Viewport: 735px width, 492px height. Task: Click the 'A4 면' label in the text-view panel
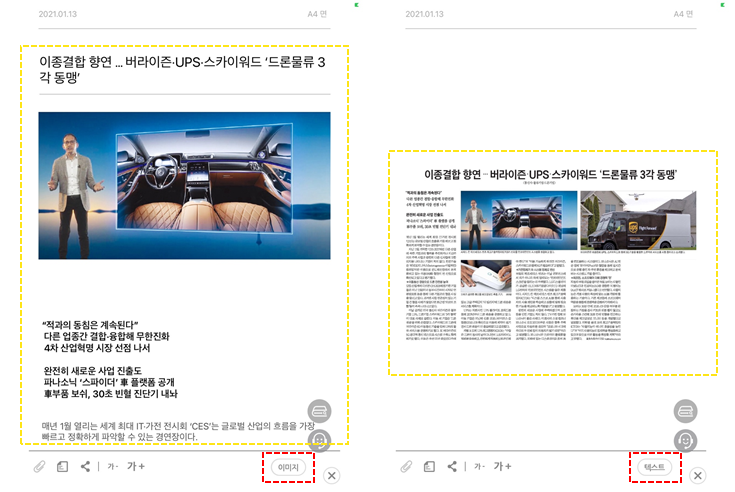317,14
